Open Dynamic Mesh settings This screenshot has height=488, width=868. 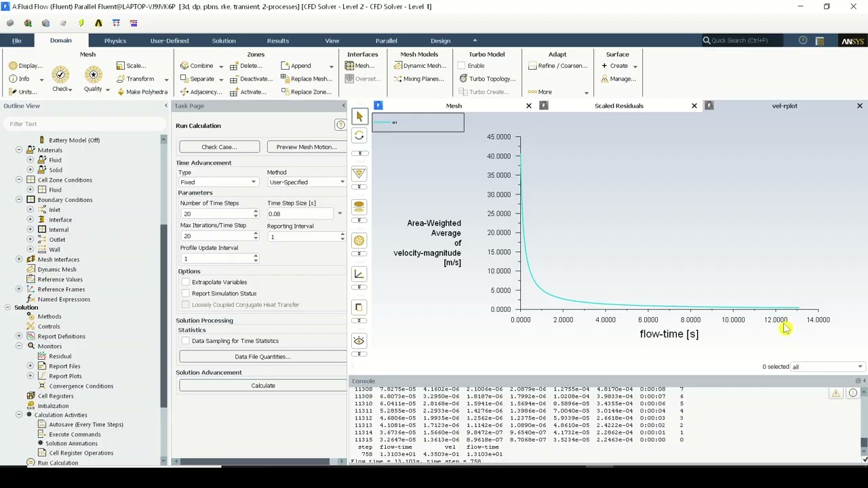pyautogui.click(x=420, y=66)
